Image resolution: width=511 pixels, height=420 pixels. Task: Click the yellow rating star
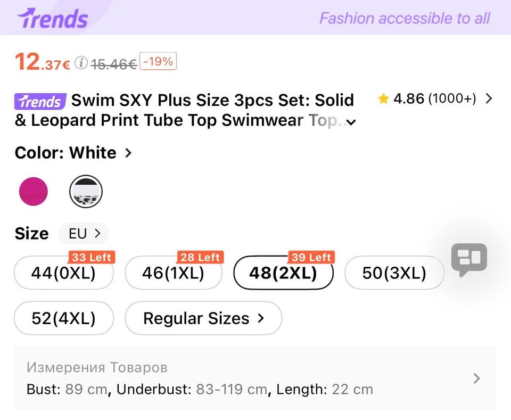click(x=383, y=98)
